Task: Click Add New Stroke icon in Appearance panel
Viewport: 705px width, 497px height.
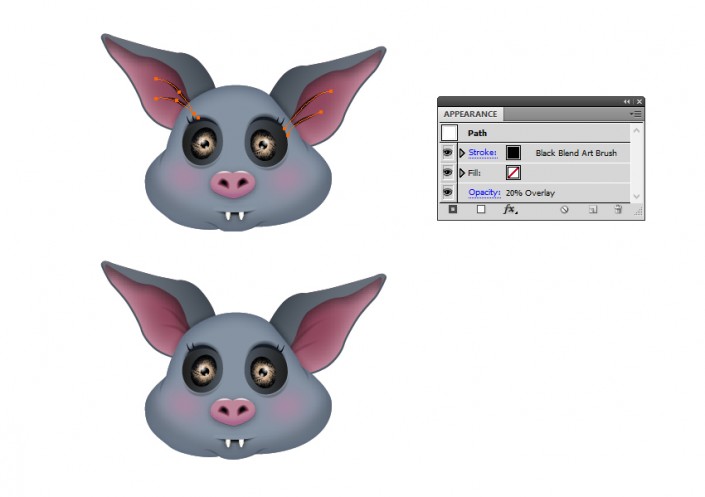Action: point(453,209)
